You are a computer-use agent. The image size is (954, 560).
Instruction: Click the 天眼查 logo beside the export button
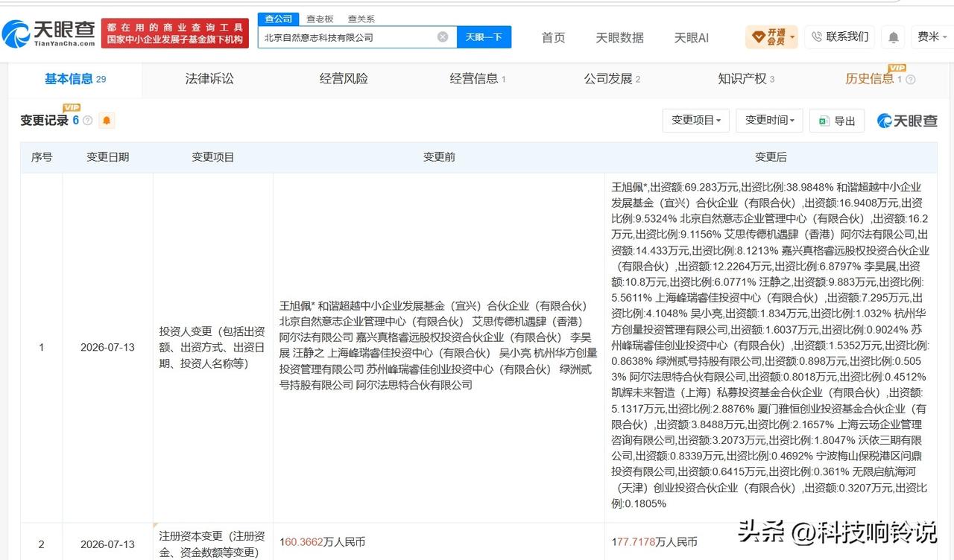point(907,121)
